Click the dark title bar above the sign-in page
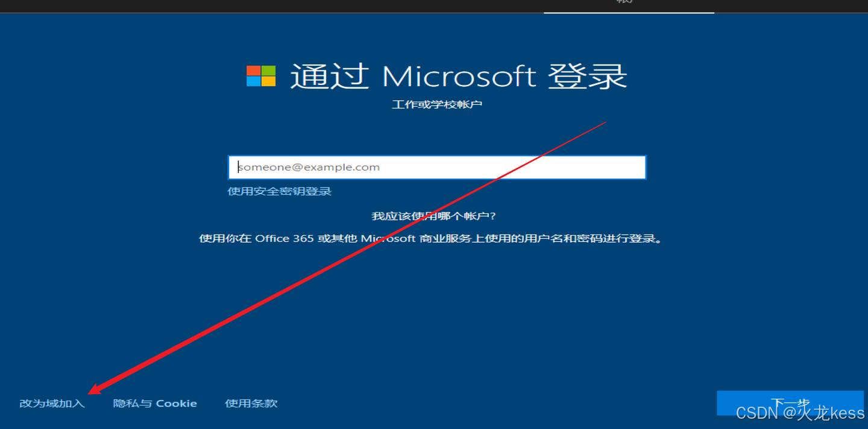Viewport: 868px width, 429px height. coord(271,6)
